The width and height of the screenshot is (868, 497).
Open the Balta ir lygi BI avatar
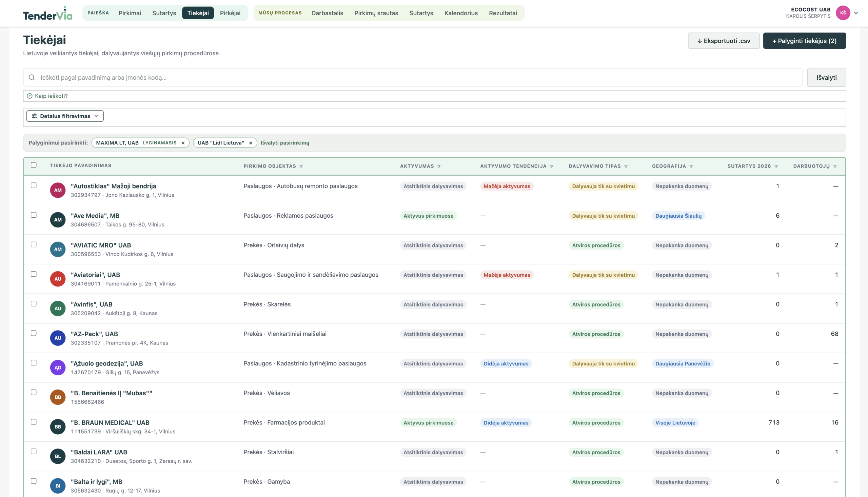(x=58, y=486)
